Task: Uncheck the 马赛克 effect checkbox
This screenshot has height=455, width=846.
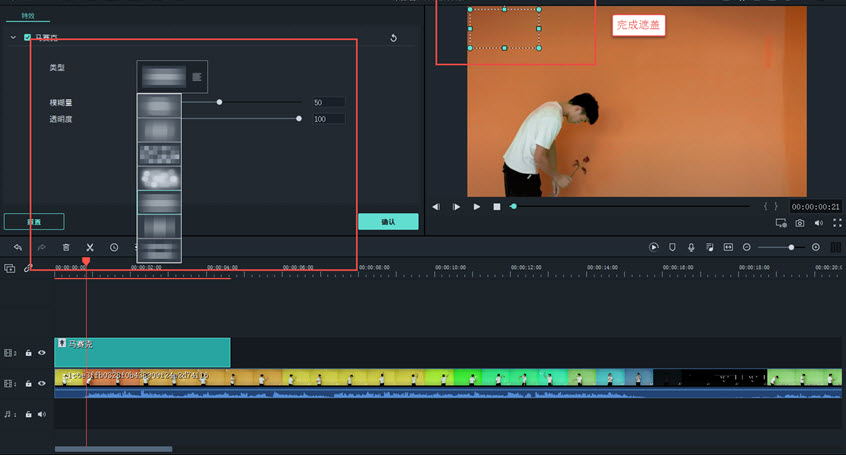Action: (27, 38)
